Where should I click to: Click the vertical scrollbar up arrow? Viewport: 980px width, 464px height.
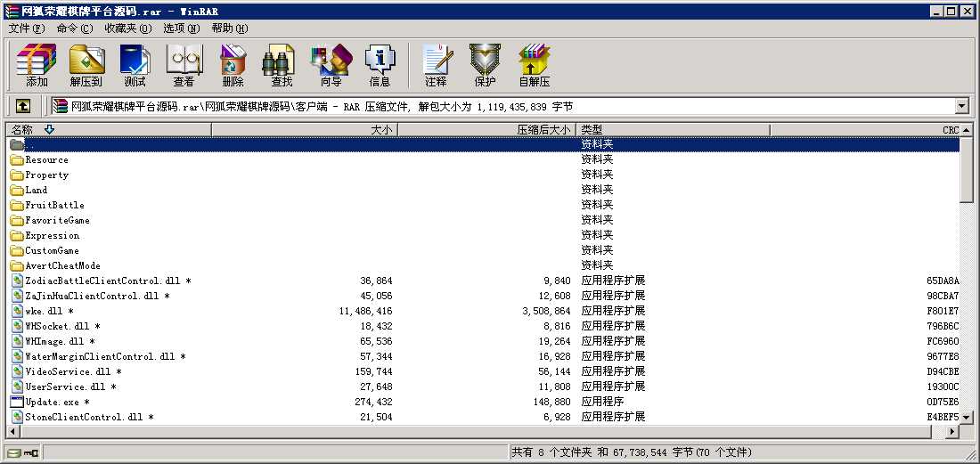click(967, 130)
